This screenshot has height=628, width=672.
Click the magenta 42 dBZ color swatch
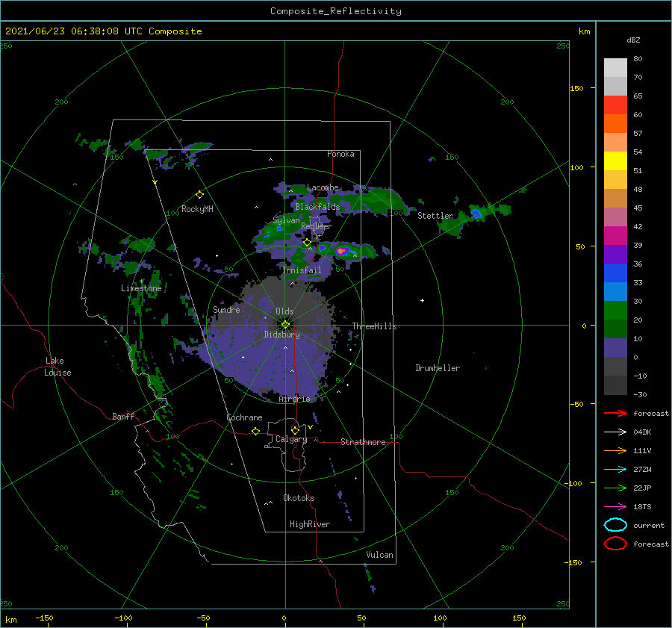click(615, 235)
